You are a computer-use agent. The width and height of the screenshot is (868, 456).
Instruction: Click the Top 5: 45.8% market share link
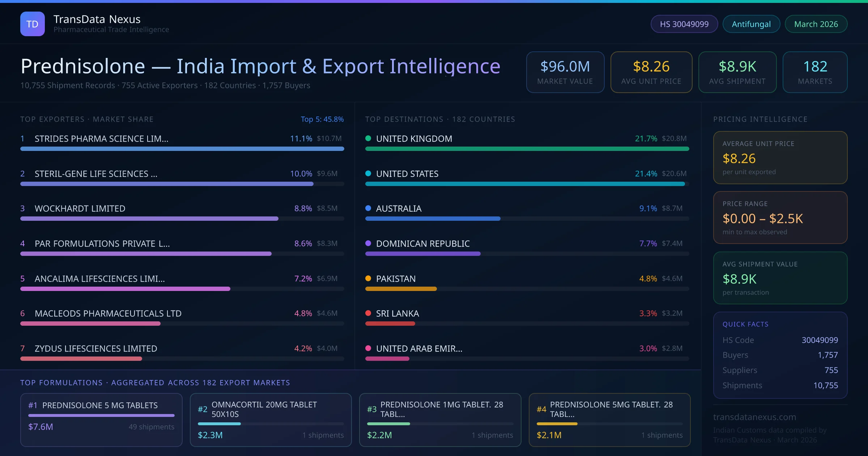pos(322,119)
